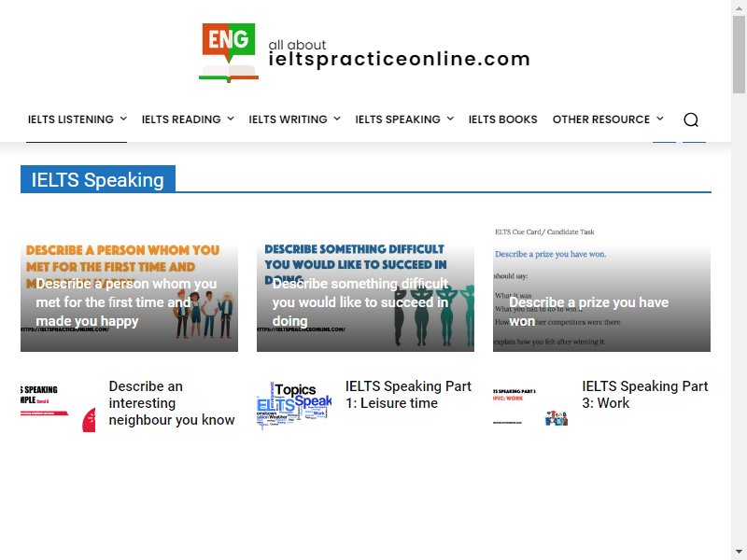The width and height of the screenshot is (747, 560).
Task: Click the IELTS Speaking section heading
Action: pos(98,179)
